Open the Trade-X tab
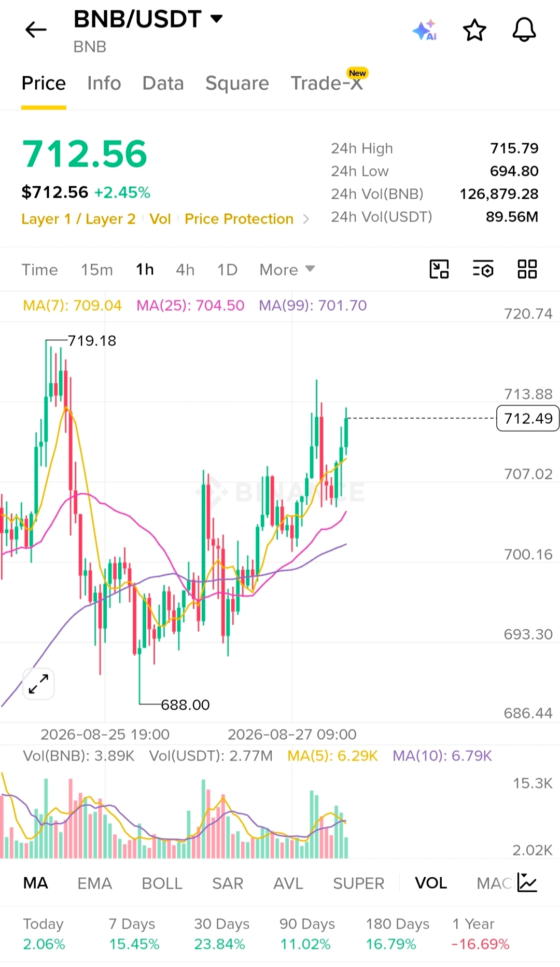Viewport: 560px width, 967px height. click(327, 83)
